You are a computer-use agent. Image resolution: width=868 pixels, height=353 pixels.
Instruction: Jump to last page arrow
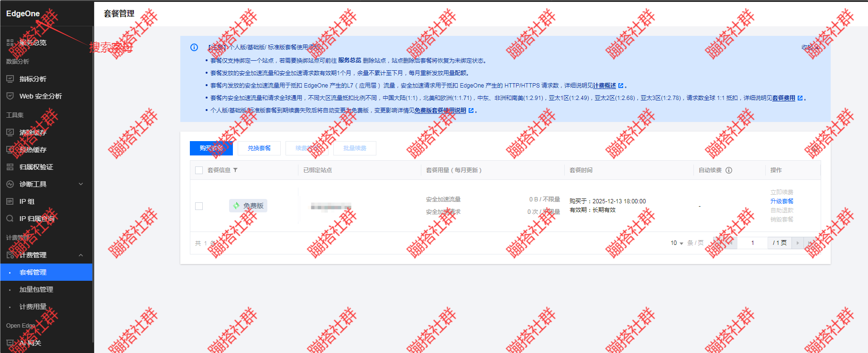pyautogui.click(x=810, y=243)
